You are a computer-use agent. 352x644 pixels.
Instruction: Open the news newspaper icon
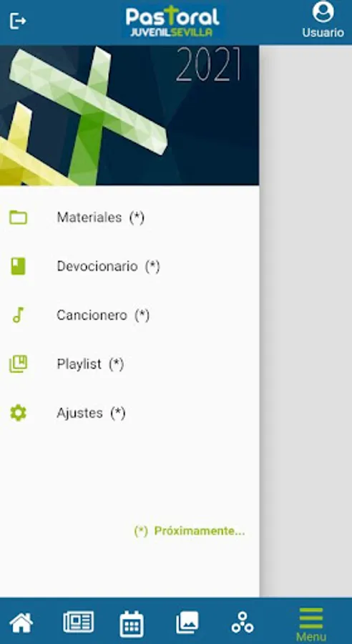tap(79, 623)
